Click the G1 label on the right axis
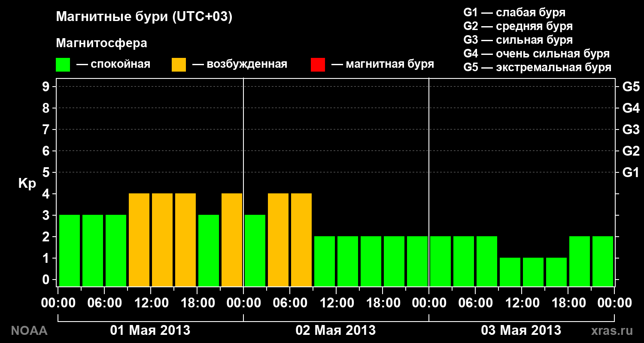This screenshot has height=343, width=644. (x=631, y=172)
